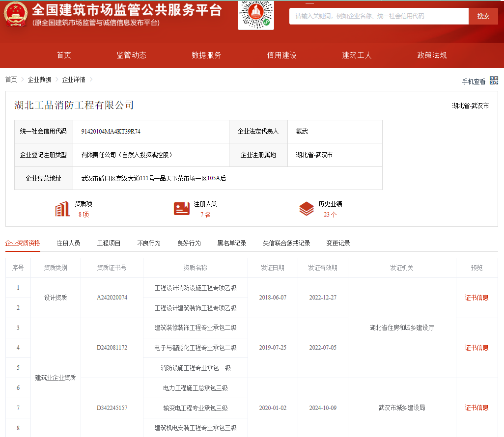Click 工程设计消防设施工程专项乙级 qualification

196,288
